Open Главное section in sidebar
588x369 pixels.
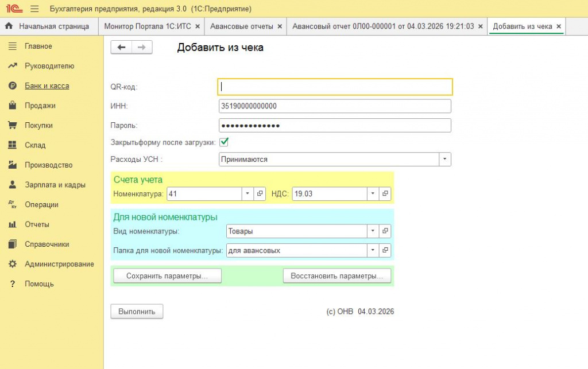[38, 46]
